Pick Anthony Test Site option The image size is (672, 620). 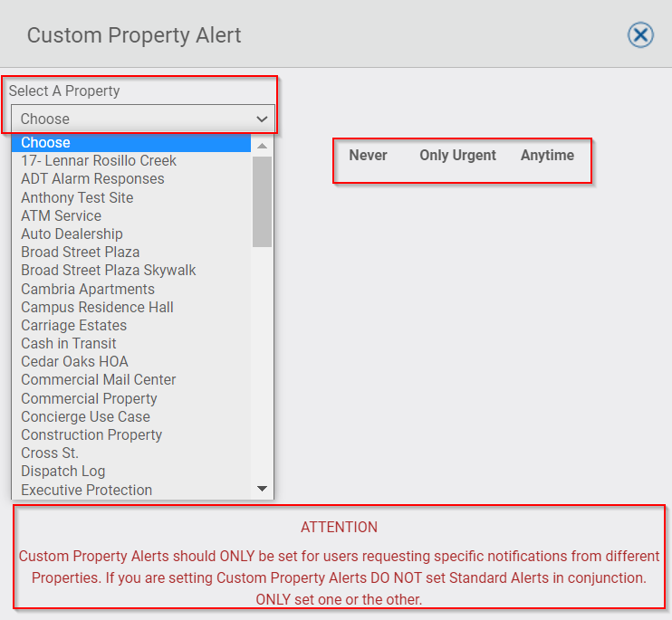point(131,197)
